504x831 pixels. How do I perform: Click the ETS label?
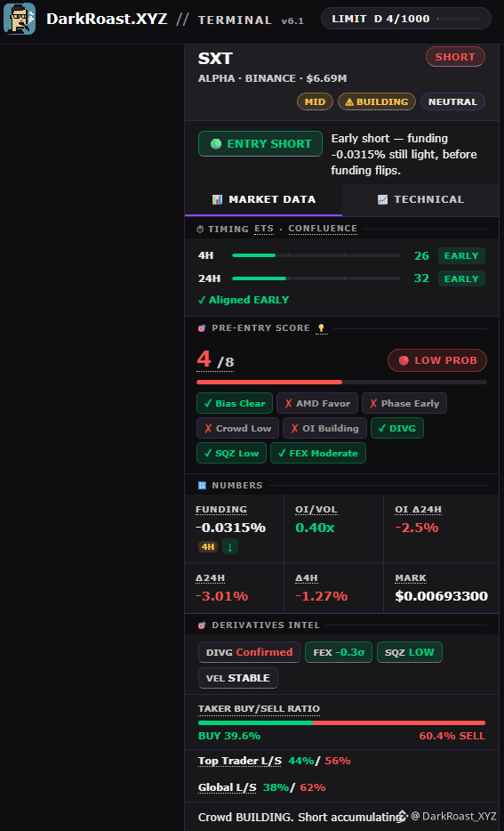click(x=264, y=229)
